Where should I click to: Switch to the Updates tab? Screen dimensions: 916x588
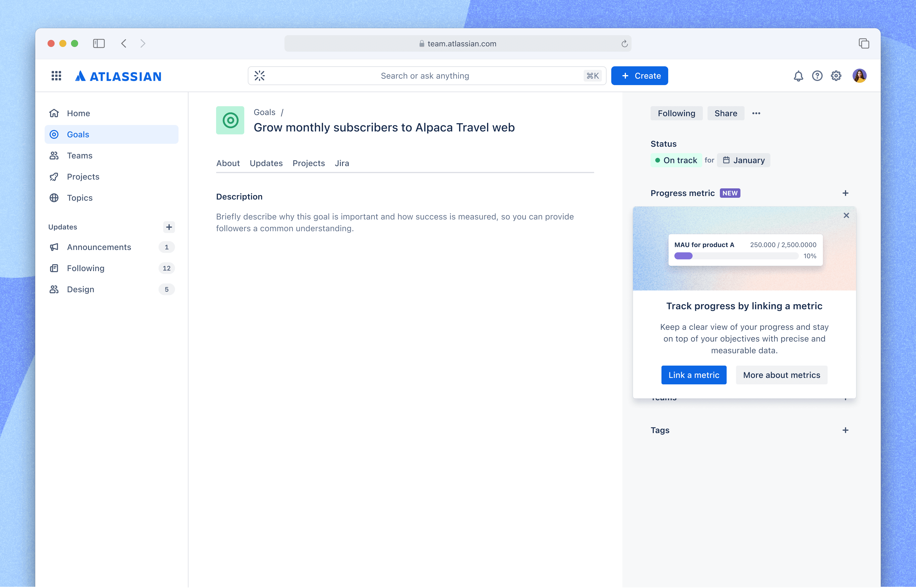point(266,163)
